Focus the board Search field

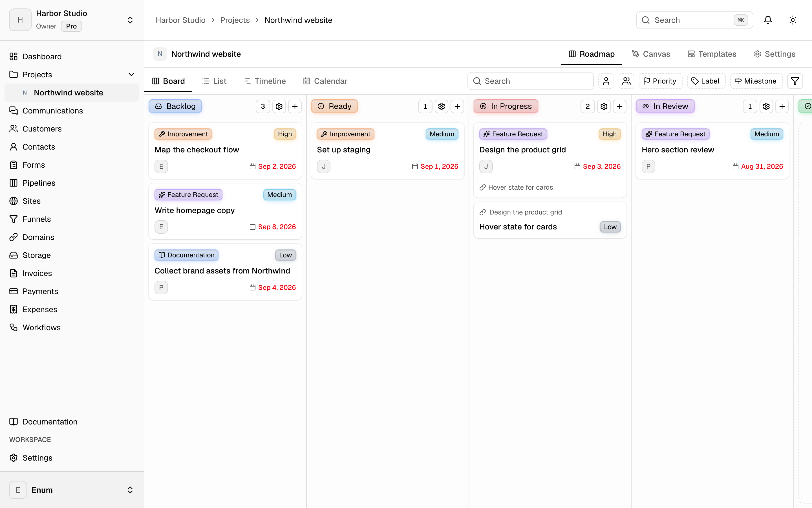530,81
